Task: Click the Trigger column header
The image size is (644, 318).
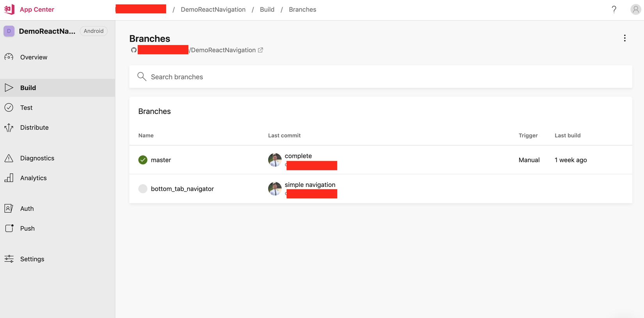Action: (528, 135)
